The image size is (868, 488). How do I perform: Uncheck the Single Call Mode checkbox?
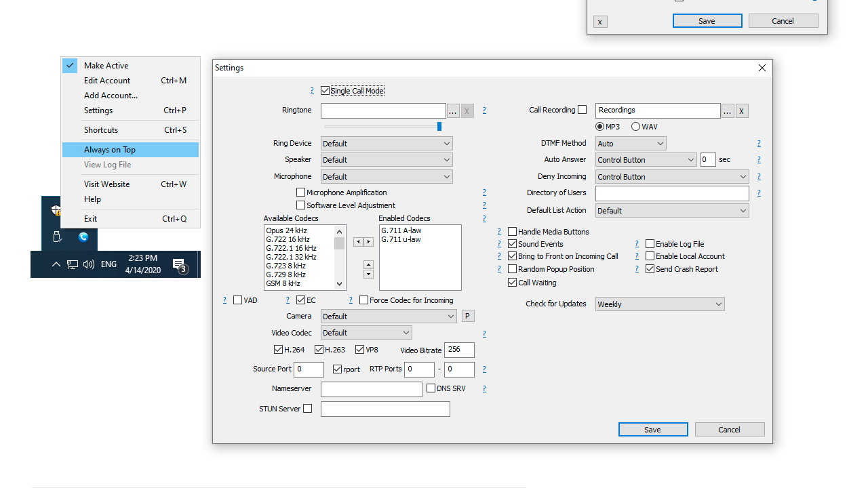[325, 91]
